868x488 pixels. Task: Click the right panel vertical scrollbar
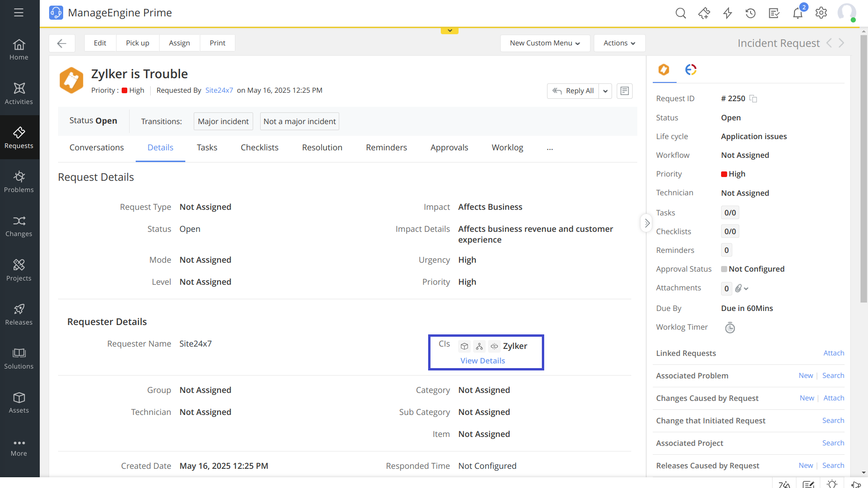point(863,169)
